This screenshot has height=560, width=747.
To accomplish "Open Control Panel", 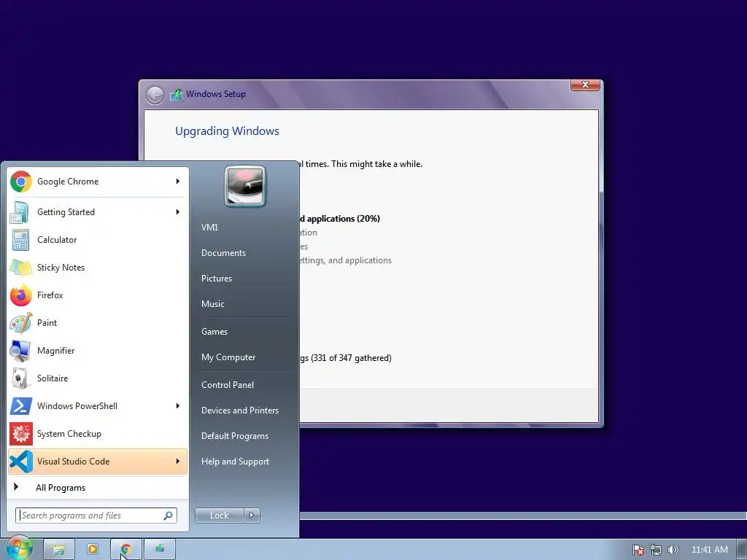I will pyautogui.click(x=228, y=385).
